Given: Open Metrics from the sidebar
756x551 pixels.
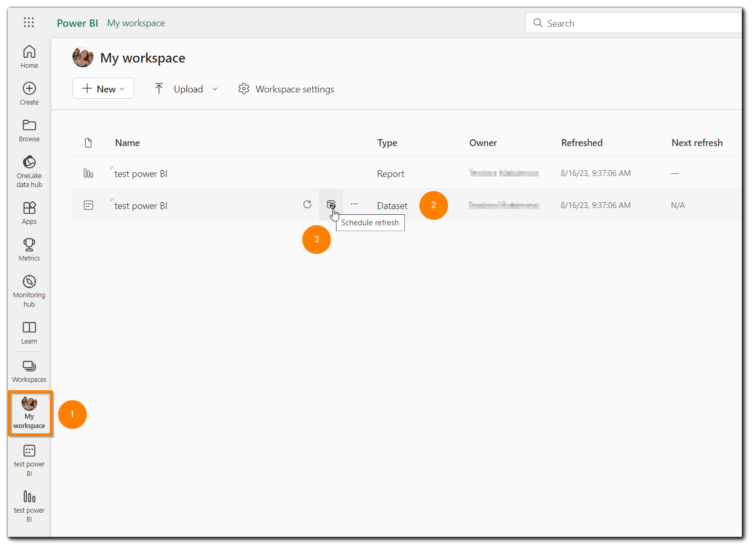Looking at the screenshot, I should point(29,249).
